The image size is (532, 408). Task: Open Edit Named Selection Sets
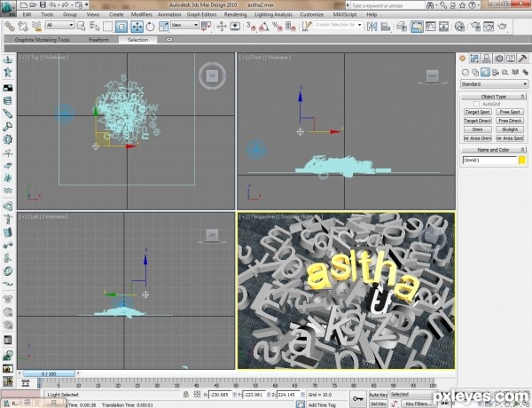[307, 26]
